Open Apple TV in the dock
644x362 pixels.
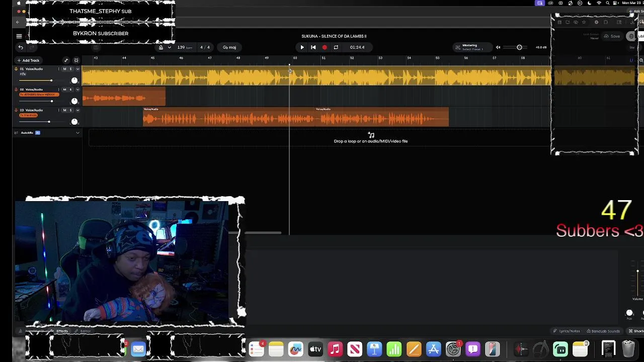[x=315, y=348]
